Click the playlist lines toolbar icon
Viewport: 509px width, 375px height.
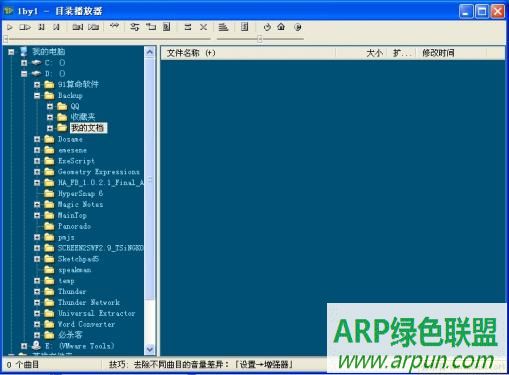tap(223, 27)
